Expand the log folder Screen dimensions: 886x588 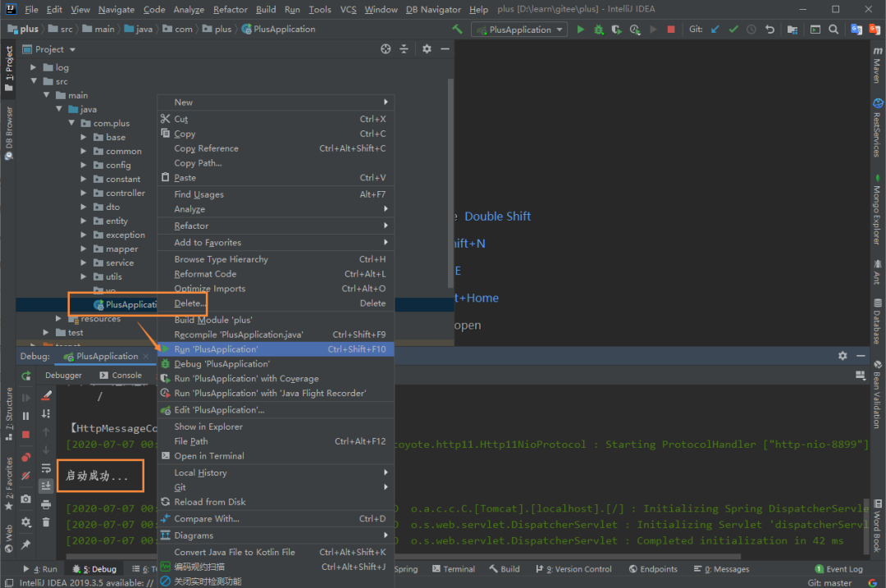coord(34,67)
